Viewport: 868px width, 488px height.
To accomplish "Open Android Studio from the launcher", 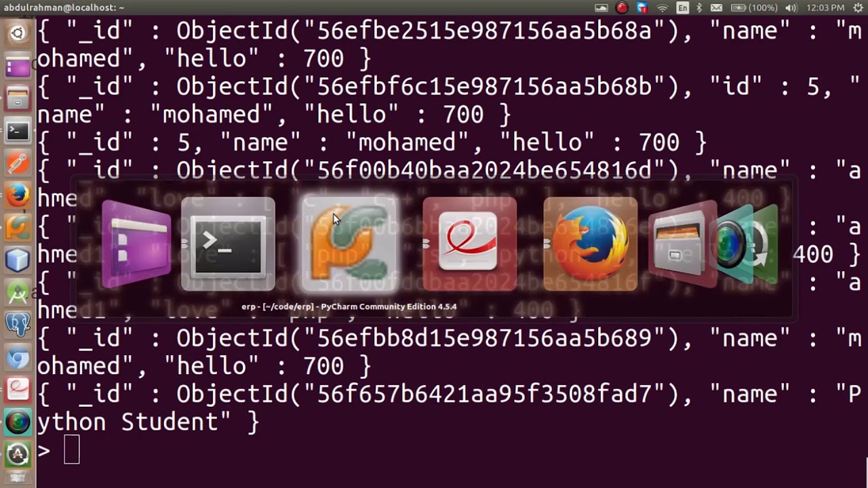I will click(18, 293).
